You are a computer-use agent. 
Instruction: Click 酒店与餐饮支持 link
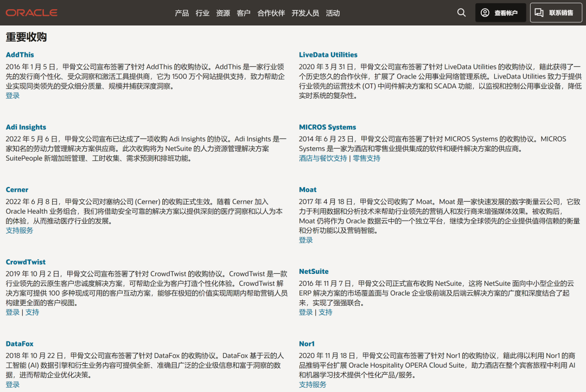(323, 158)
